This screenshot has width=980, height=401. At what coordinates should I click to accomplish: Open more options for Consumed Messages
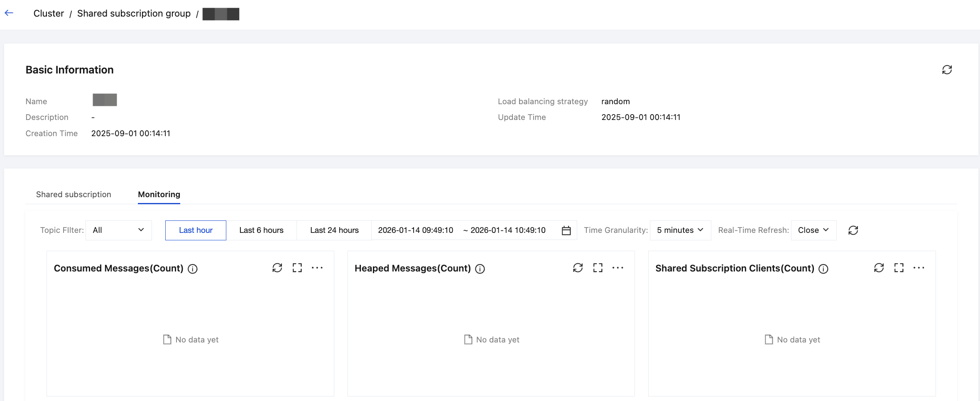pyautogui.click(x=317, y=268)
